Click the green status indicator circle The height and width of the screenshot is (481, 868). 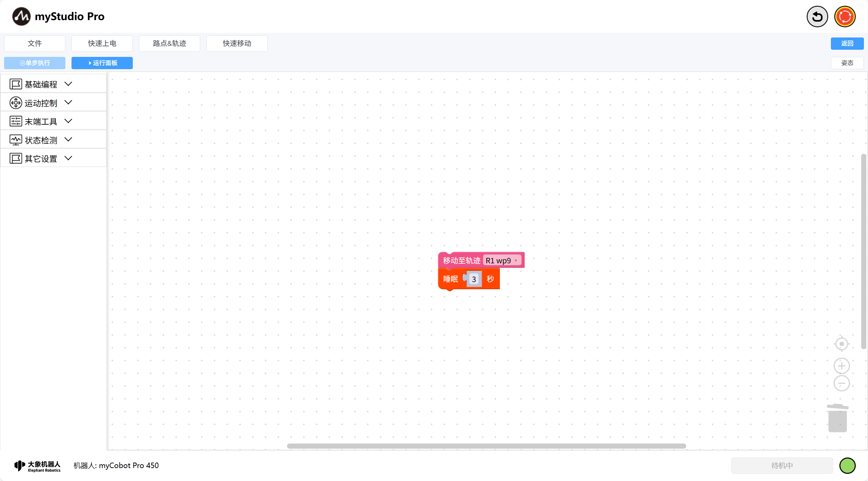847,465
